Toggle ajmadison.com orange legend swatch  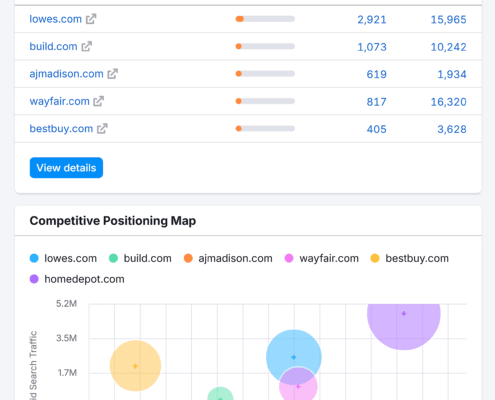pyautogui.click(x=188, y=258)
